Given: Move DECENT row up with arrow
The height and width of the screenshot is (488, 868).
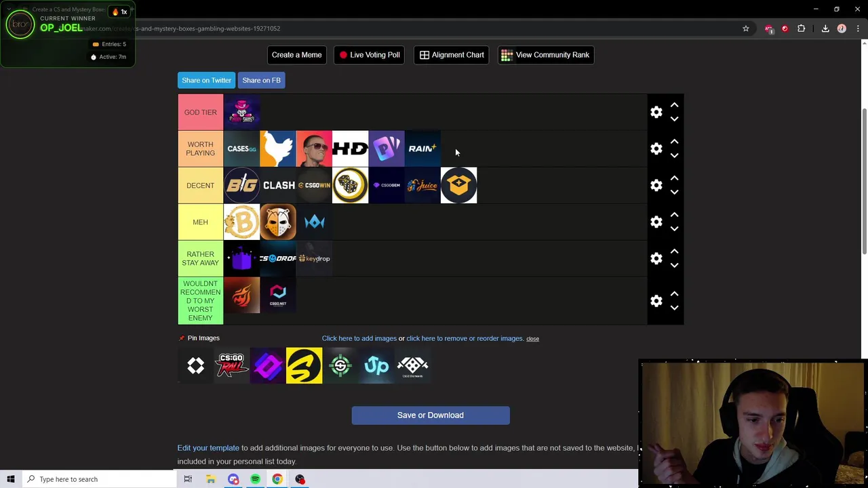Looking at the screenshot, I should [674, 178].
